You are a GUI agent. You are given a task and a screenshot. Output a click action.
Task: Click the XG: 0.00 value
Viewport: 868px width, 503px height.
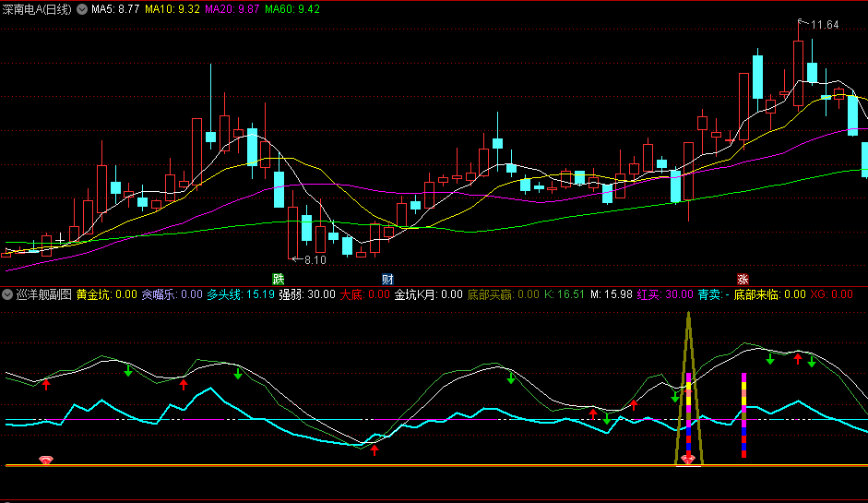click(831, 294)
